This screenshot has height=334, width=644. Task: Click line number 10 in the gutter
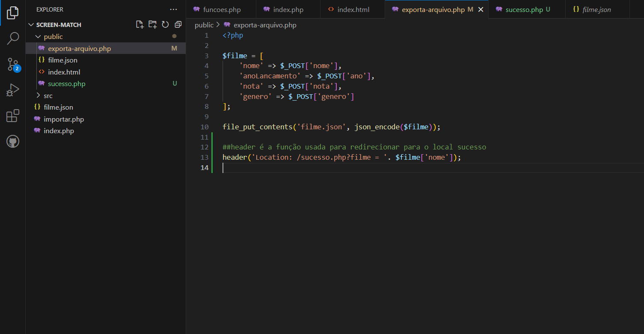click(205, 127)
